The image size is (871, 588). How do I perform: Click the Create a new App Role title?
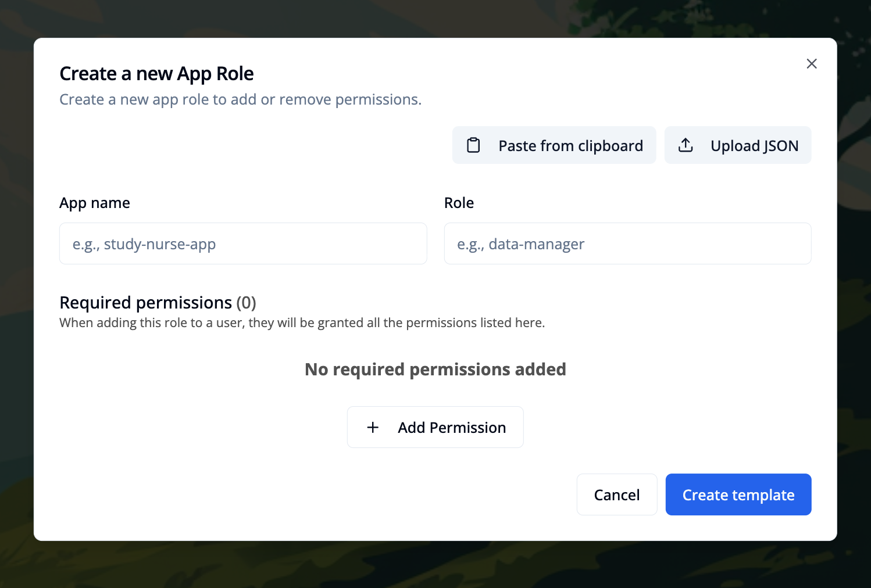coord(156,73)
